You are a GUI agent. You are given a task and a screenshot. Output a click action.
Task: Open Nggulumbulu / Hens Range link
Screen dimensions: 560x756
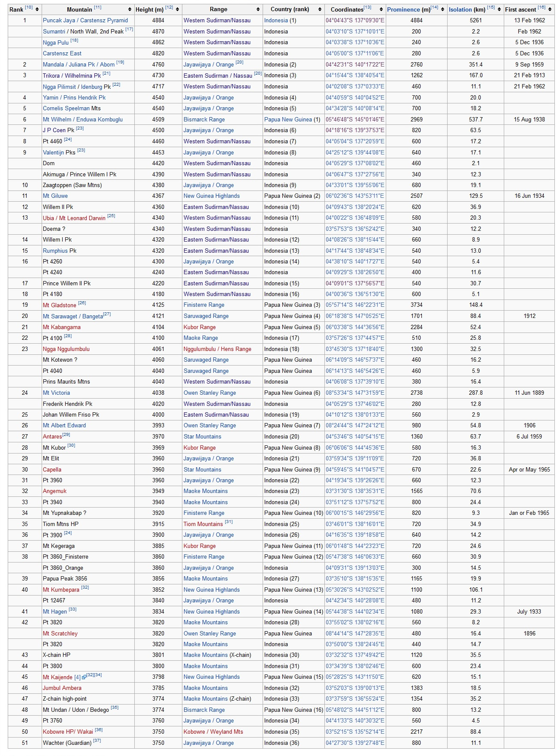pyautogui.click(x=218, y=349)
